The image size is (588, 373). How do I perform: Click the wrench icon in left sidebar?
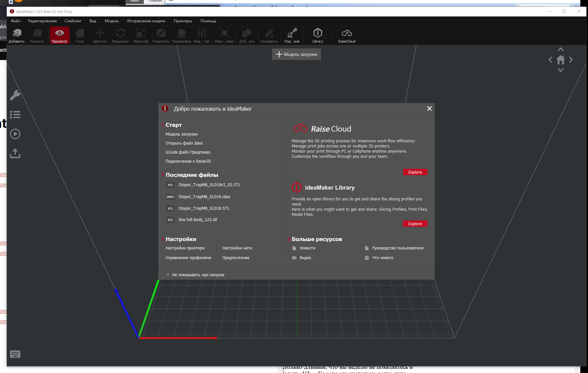pos(15,95)
